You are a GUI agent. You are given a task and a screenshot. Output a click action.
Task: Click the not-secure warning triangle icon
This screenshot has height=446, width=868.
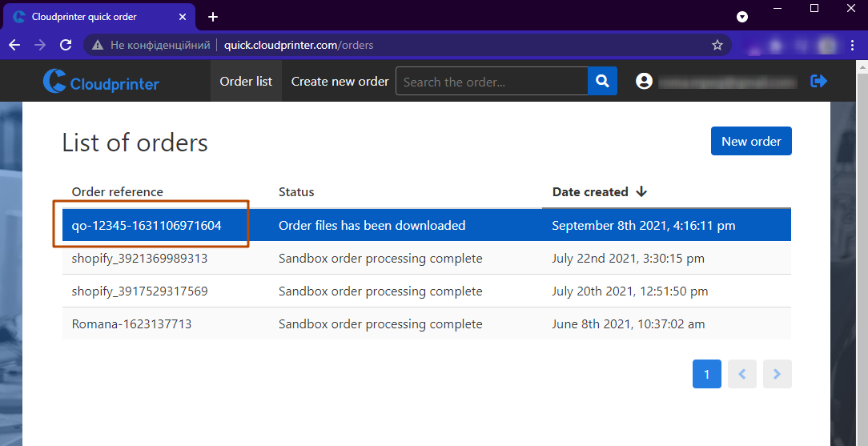(x=98, y=45)
